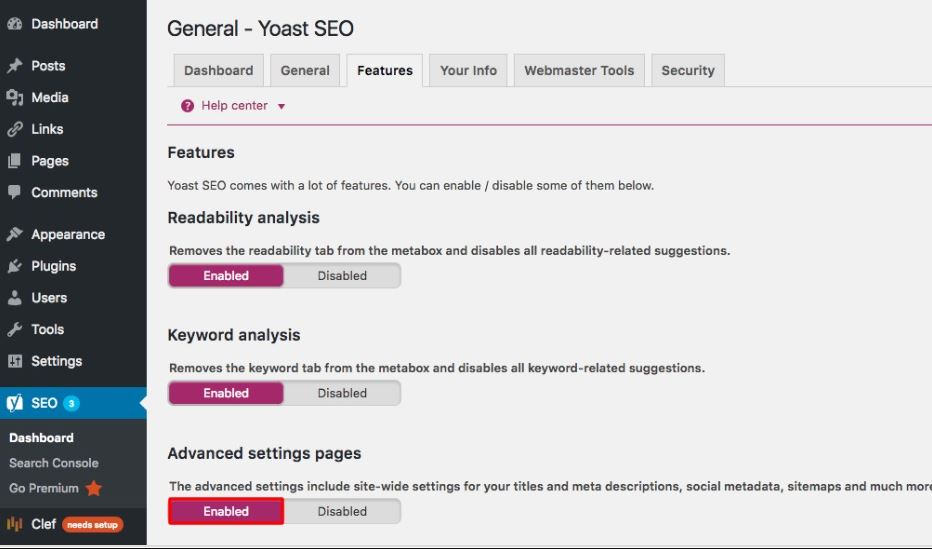Viewport: 932px width, 549px height.
Task: Click the Media library icon
Action: 14,97
